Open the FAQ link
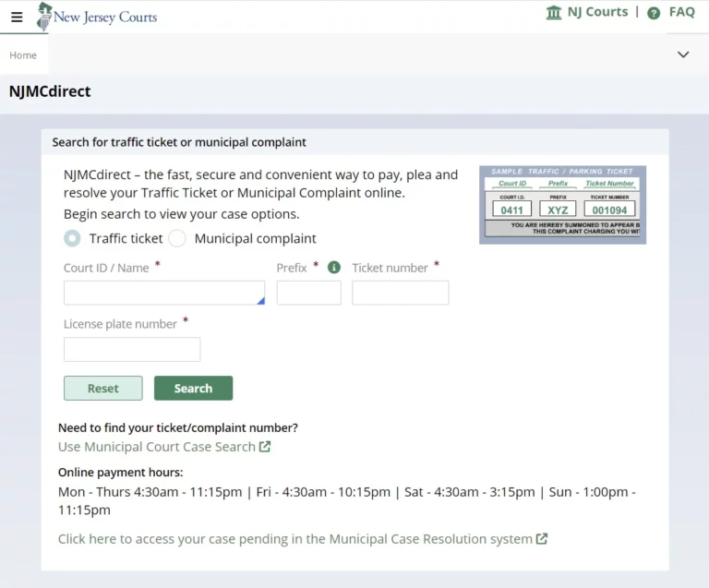This screenshot has height=588, width=709. (x=682, y=12)
